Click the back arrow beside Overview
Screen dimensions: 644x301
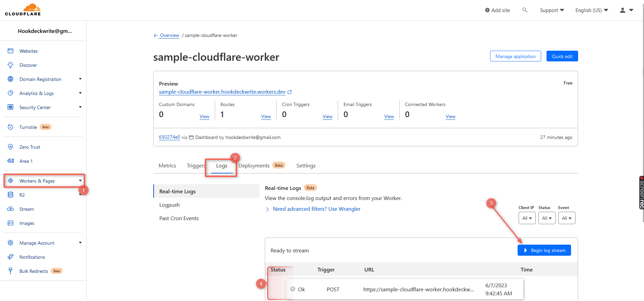point(156,36)
